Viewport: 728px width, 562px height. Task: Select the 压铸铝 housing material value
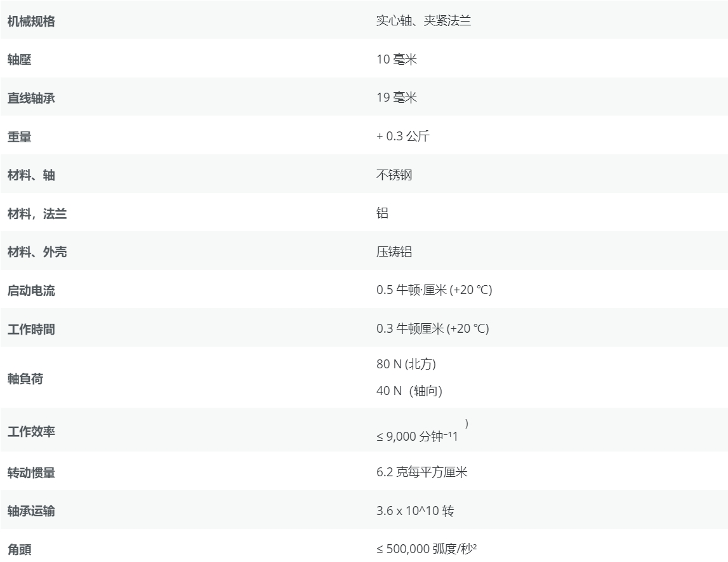394,251
